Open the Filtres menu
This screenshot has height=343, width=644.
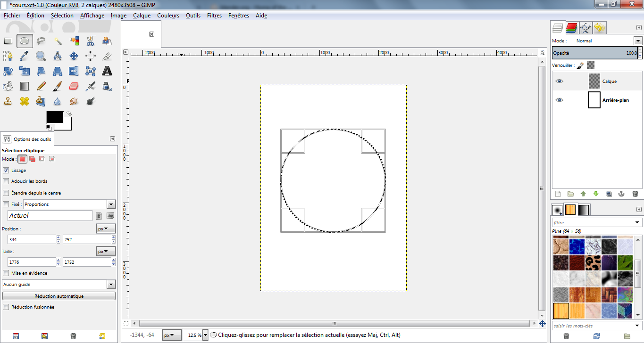pos(214,16)
